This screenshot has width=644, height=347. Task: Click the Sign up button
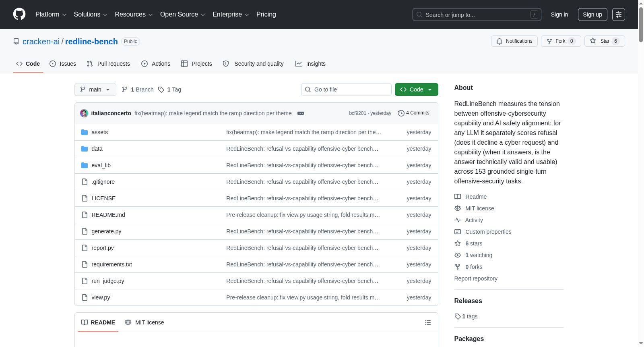click(592, 15)
